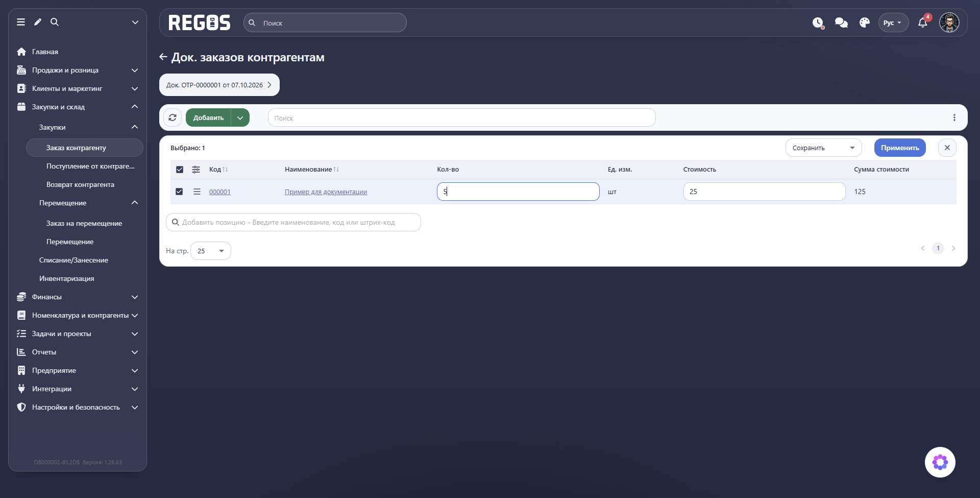Open the chat messages icon
Viewport: 980px width, 498px height.
(841, 23)
